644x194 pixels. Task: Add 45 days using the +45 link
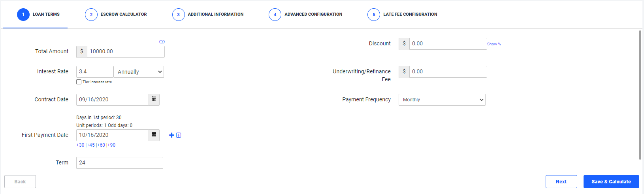(91, 145)
